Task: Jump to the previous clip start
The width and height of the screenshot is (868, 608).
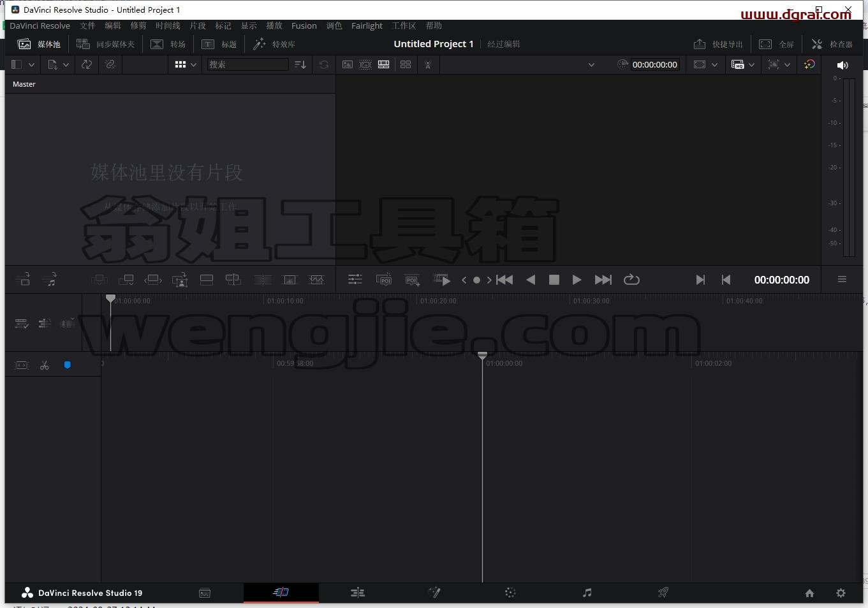Action: (504, 280)
